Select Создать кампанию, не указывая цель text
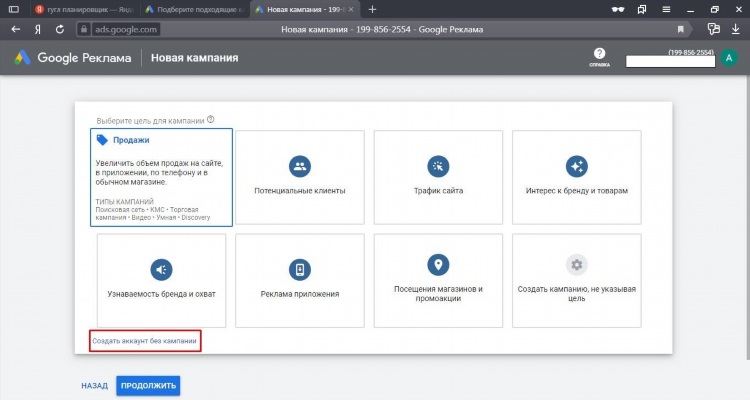 click(x=577, y=293)
